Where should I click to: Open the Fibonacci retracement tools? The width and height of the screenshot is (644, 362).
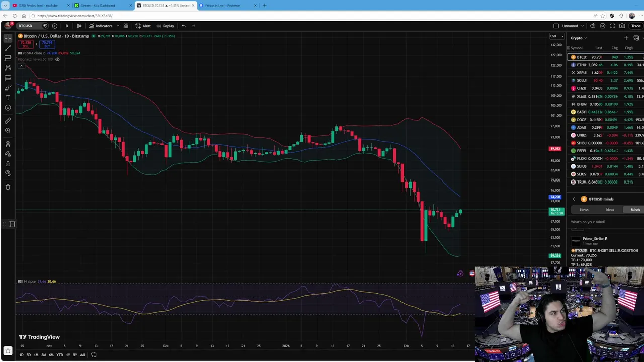[8, 58]
